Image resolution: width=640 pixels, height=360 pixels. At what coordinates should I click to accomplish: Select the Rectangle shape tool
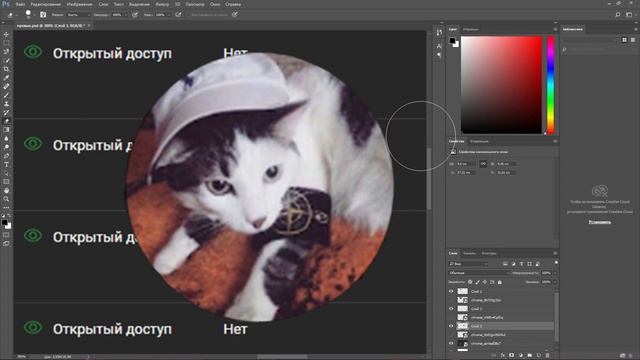[6, 182]
